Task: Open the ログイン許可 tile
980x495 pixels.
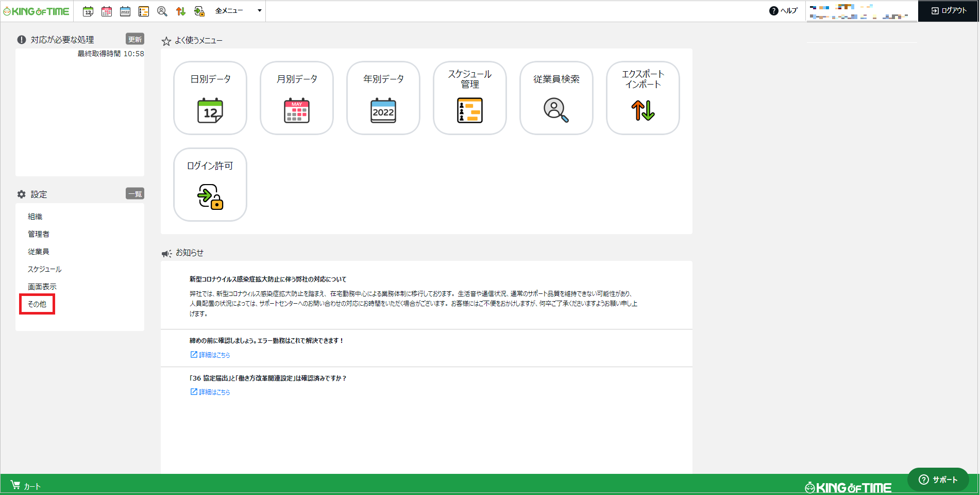Action: (210, 185)
